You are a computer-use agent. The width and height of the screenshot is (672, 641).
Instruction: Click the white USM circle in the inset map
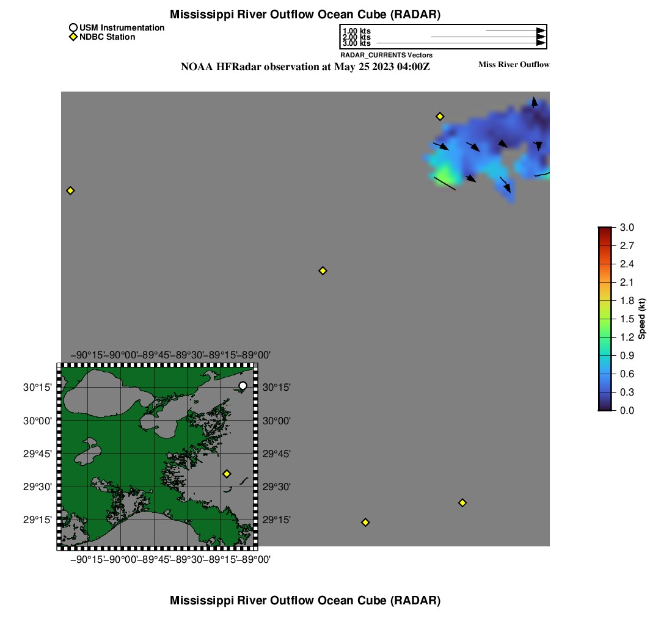click(243, 385)
